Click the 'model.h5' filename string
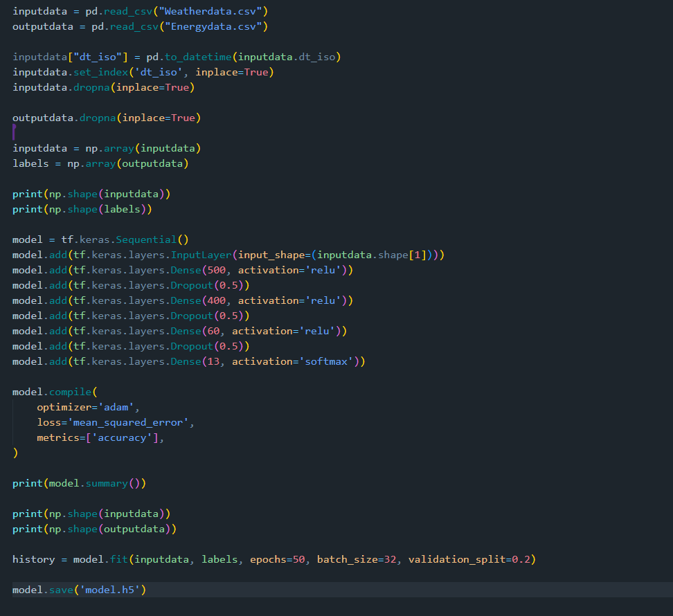The width and height of the screenshot is (673, 616). coord(109,590)
